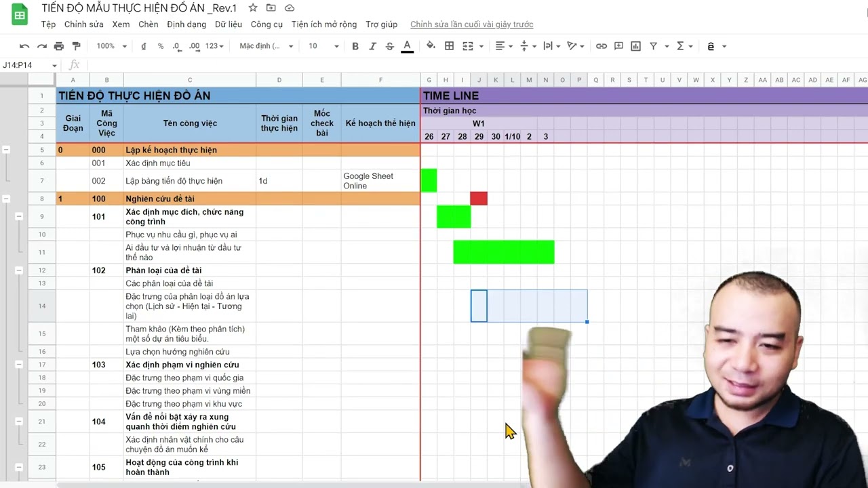This screenshot has height=488, width=868.
Task: Increase decimal places with the .00 button
Action: pyautogui.click(x=194, y=46)
